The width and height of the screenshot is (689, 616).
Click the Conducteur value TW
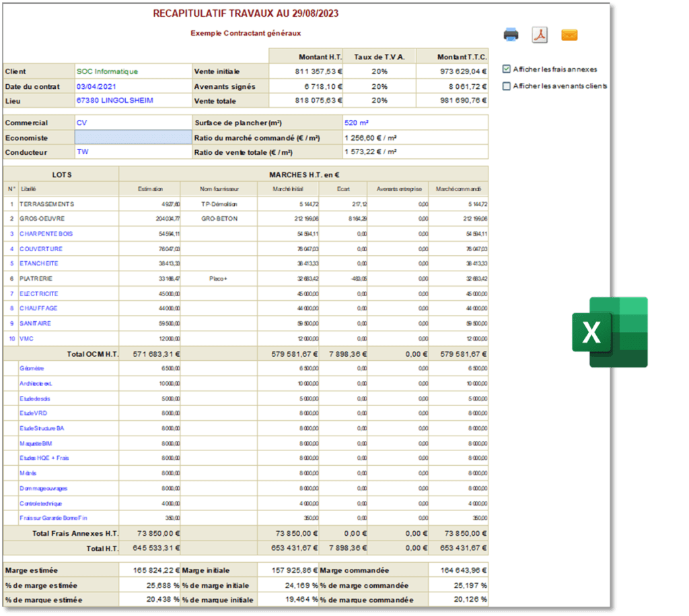click(x=83, y=151)
